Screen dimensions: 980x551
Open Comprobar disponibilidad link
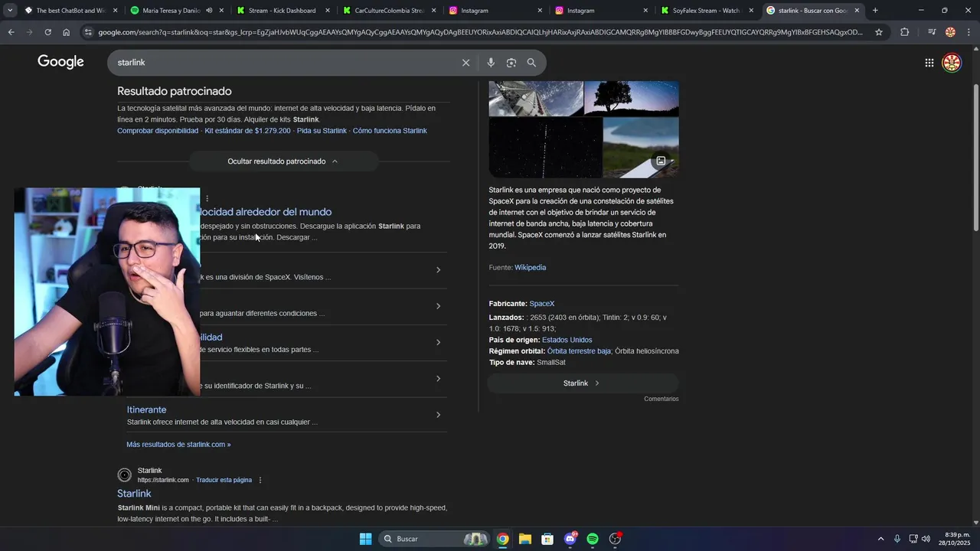pos(158,131)
